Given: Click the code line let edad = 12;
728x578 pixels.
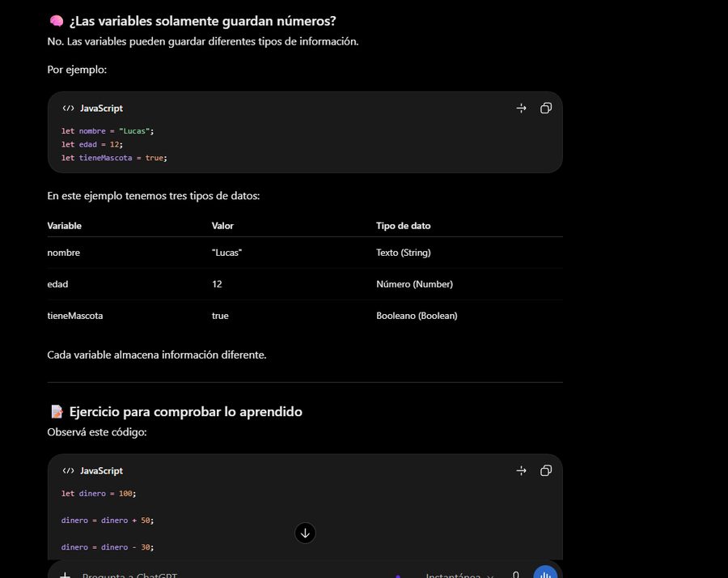Looking at the screenshot, I should (92, 144).
